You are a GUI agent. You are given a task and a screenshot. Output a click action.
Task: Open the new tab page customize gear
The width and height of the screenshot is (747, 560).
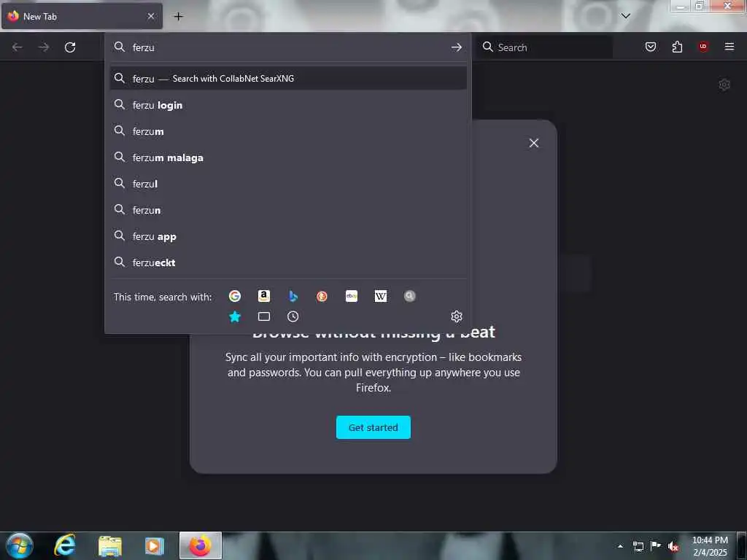(724, 85)
